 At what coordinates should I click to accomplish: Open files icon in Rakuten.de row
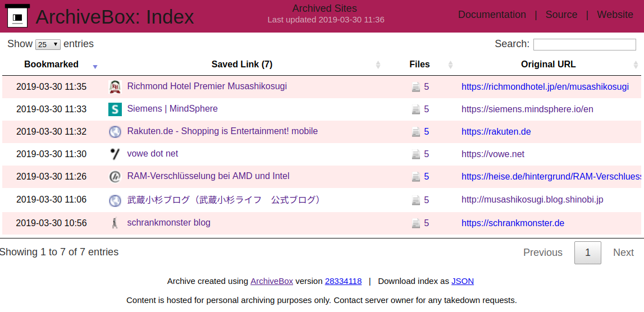416,132
